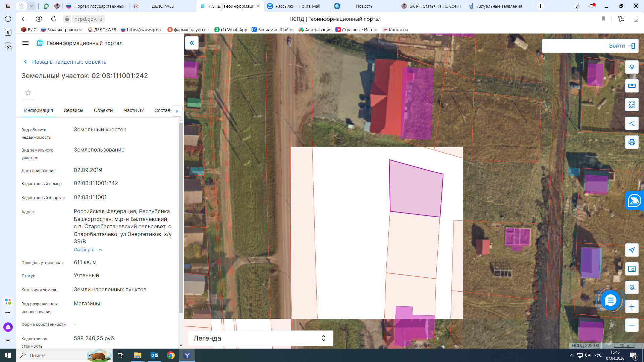Collapse the left info panel
This screenshot has height=362, width=644.
[x=192, y=43]
